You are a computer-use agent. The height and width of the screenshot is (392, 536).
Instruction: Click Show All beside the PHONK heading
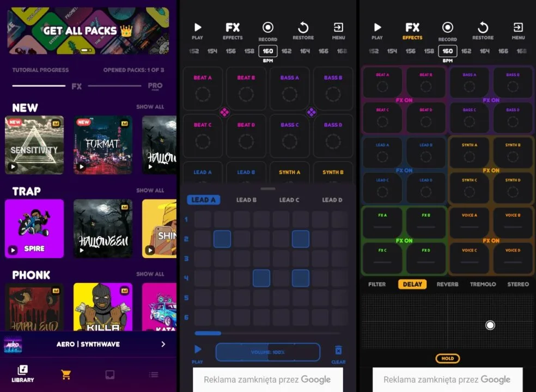tap(150, 274)
